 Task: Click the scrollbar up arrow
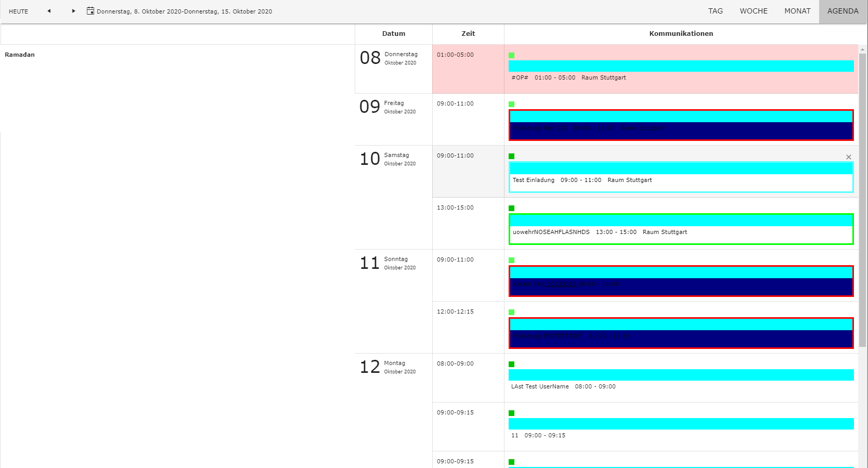click(862, 49)
